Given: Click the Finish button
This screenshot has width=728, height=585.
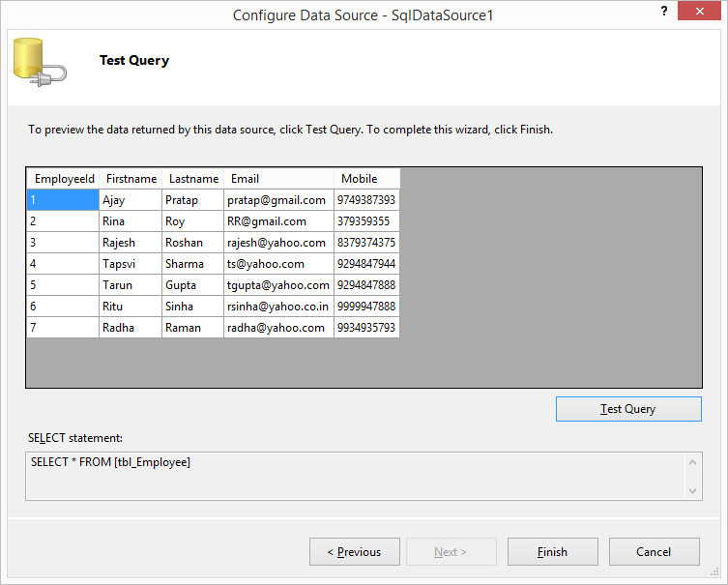Looking at the screenshot, I should coord(552,551).
